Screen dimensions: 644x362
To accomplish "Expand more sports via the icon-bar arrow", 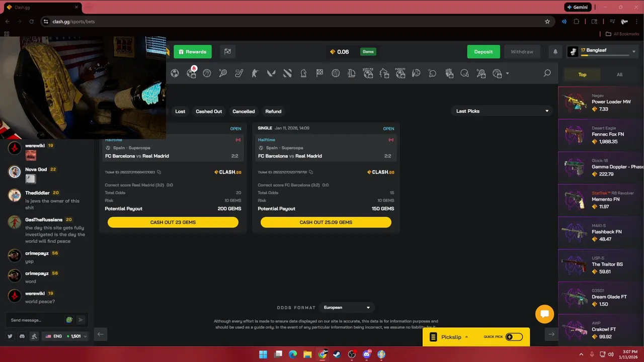I will (507, 73).
